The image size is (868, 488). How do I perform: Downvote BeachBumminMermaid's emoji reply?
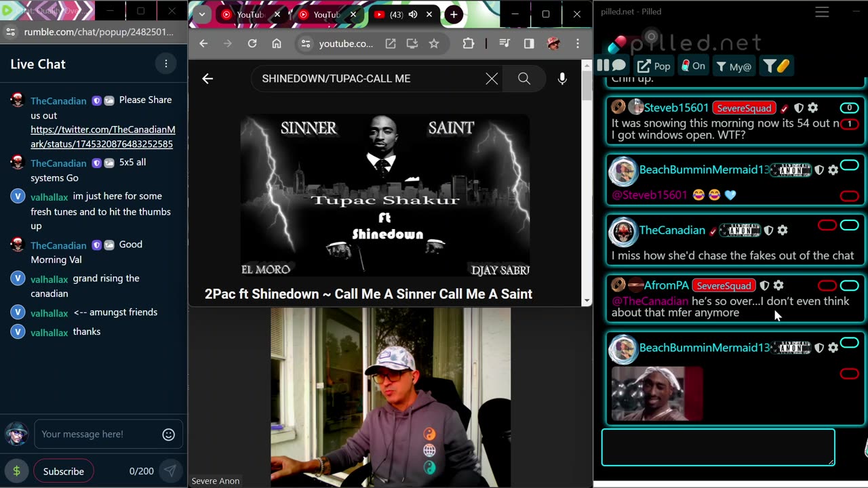[x=849, y=196]
